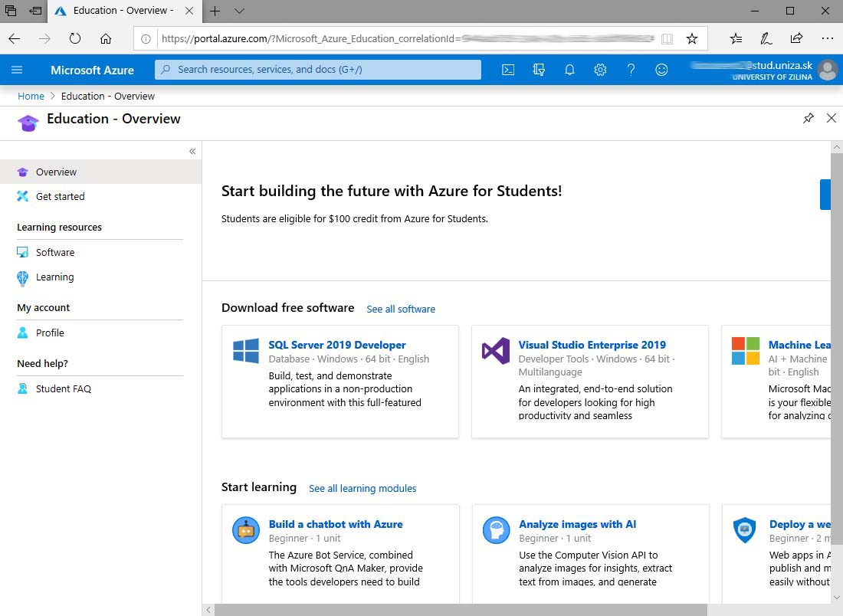
Task: Go to Microsoft Azure home title
Action: coord(93,70)
